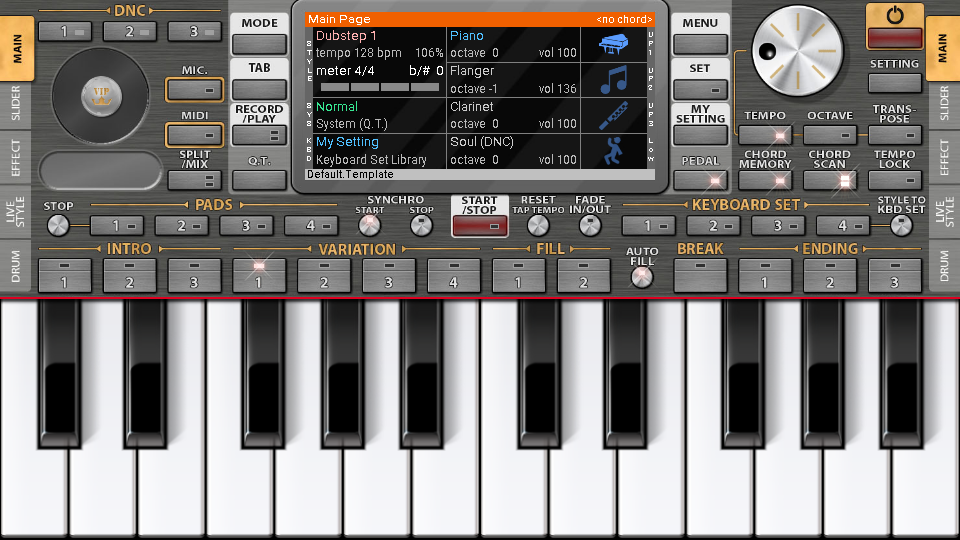Screen dimensions: 960x540
Task: Toggle the Synchro Start knob
Action: click(x=369, y=226)
